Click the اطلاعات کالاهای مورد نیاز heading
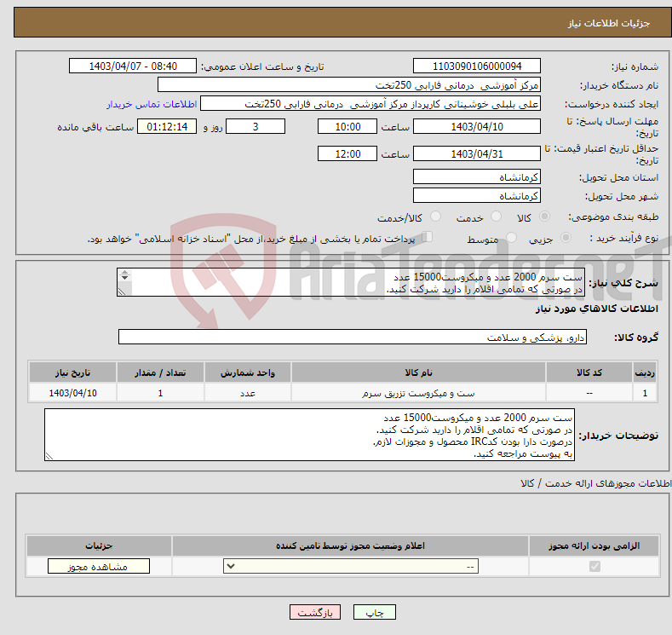The width and height of the screenshot is (672, 635). pyautogui.click(x=596, y=309)
